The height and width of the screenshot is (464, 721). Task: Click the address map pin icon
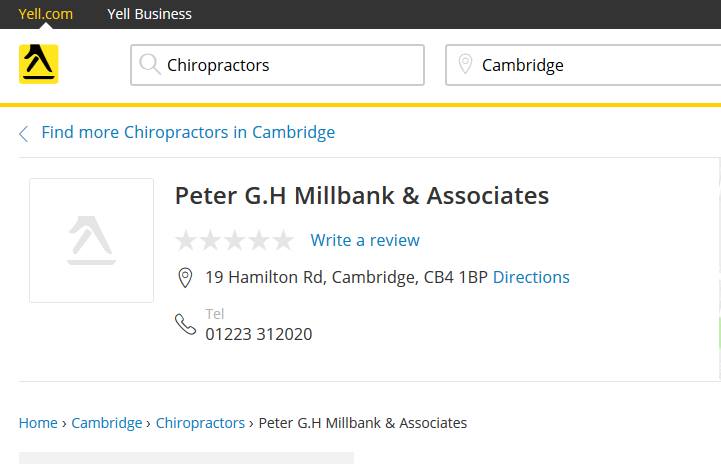tap(185, 278)
